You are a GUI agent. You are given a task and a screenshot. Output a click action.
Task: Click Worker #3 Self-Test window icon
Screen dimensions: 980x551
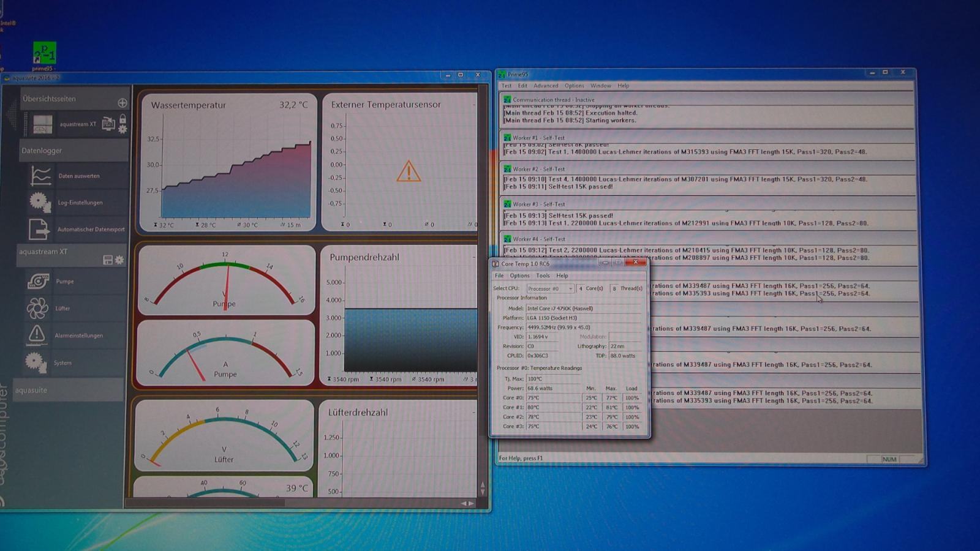pos(507,204)
